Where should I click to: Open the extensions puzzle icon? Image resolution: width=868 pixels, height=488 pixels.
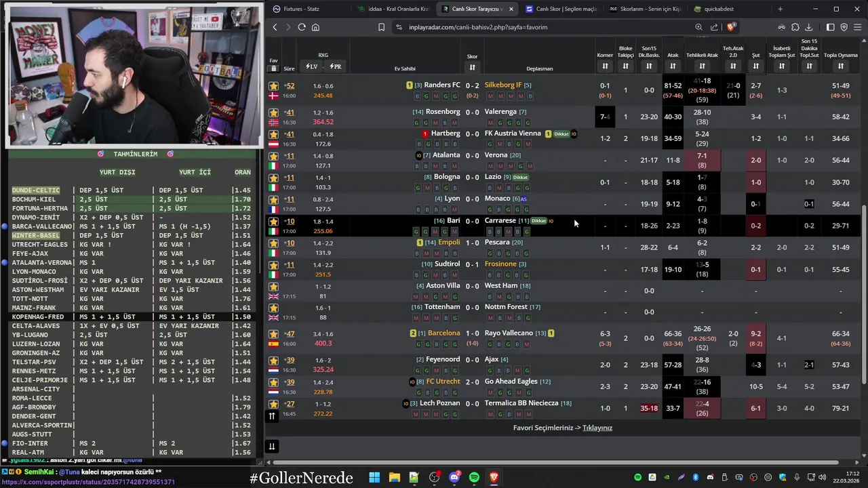coord(795,27)
